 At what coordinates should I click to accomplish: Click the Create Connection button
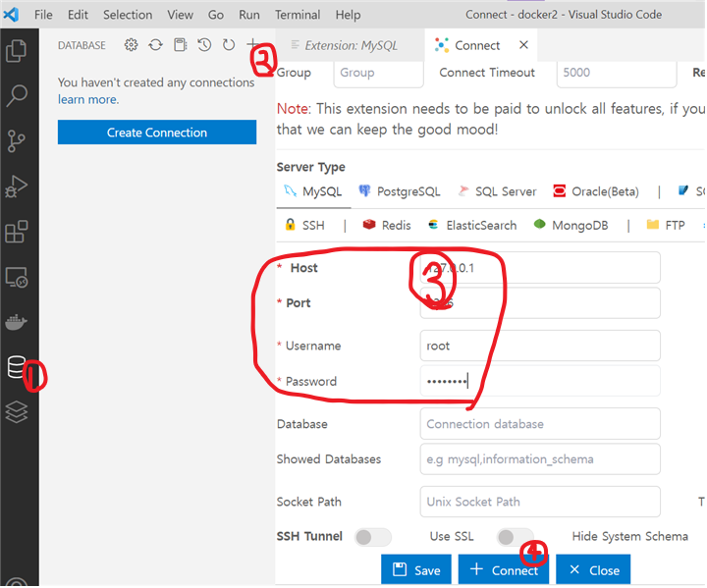157,133
